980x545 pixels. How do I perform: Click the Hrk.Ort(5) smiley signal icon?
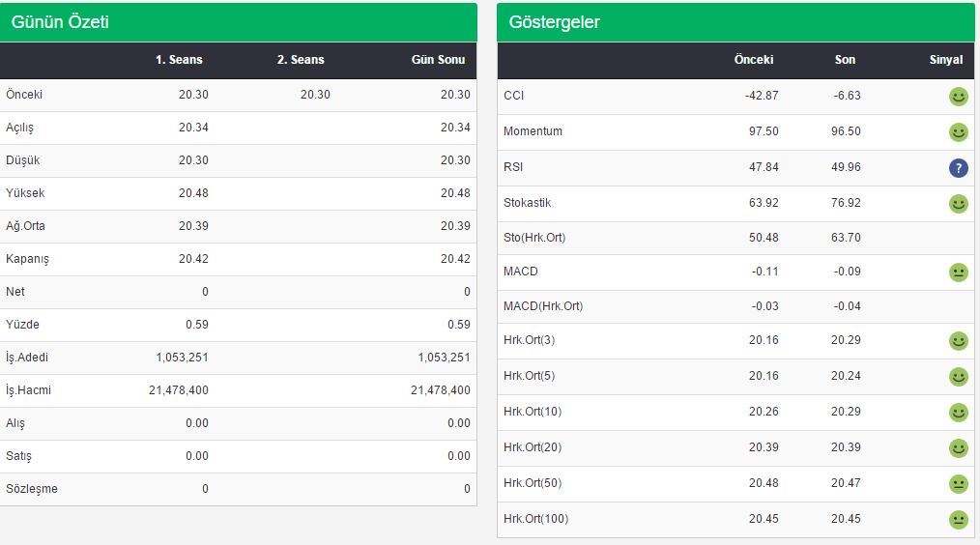(958, 376)
